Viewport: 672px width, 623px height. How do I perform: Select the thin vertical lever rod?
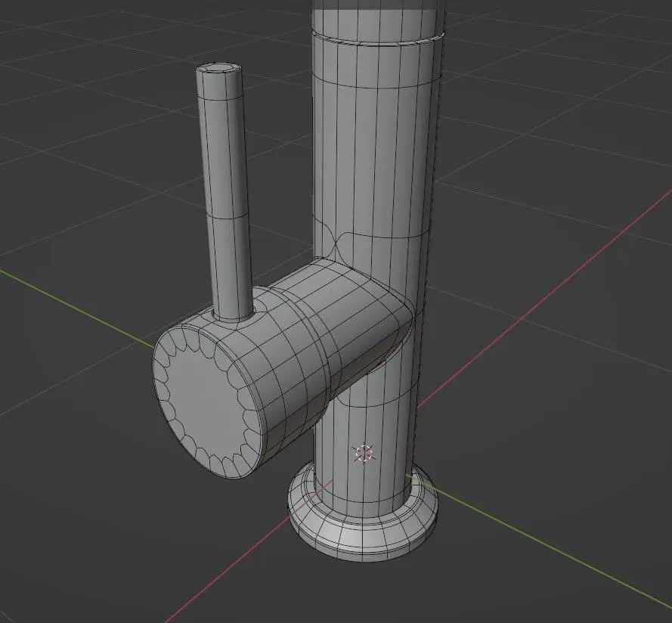click(x=225, y=193)
